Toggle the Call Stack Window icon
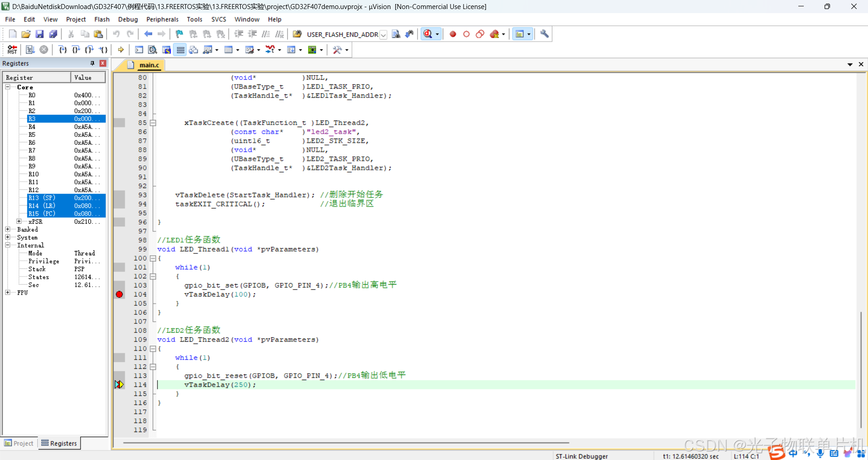 pyautogui.click(x=194, y=50)
